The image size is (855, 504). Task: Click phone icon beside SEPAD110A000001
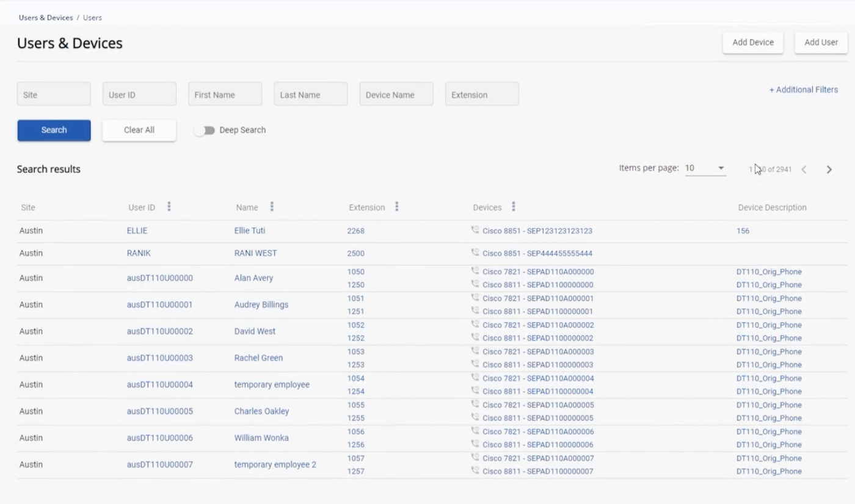(x=475, y=298)
